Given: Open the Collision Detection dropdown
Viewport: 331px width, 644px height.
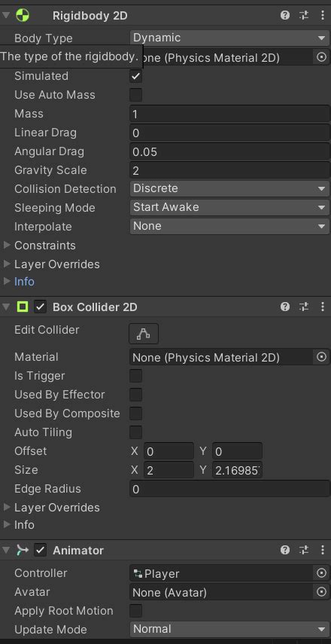Looking at the screenshot, I should pos(229,188).
